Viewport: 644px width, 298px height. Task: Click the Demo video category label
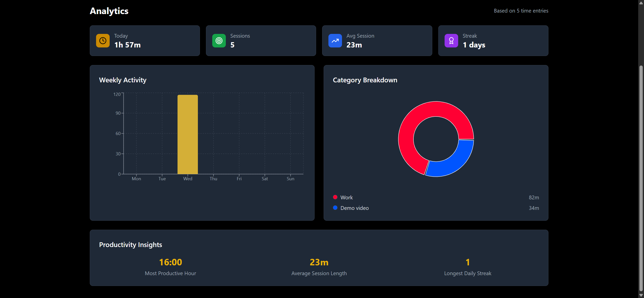click(355, 208)
